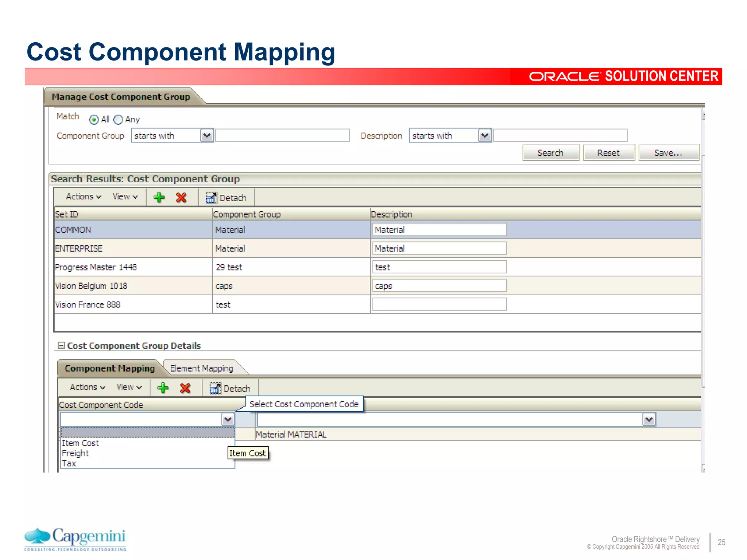Select the Any match radio button

pos(118,120)
